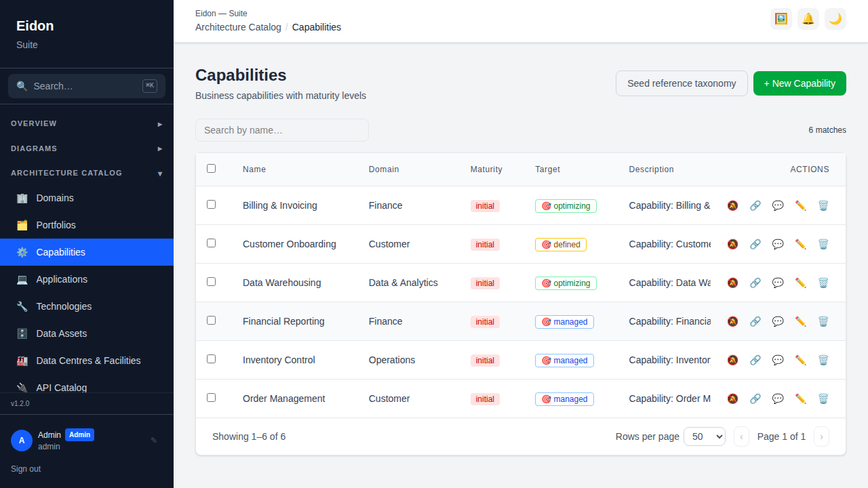Screen dimensions: 868x488
Task: Click pencil icon next to Admin user
Action: pyautogui.click(x=154, y=441)
